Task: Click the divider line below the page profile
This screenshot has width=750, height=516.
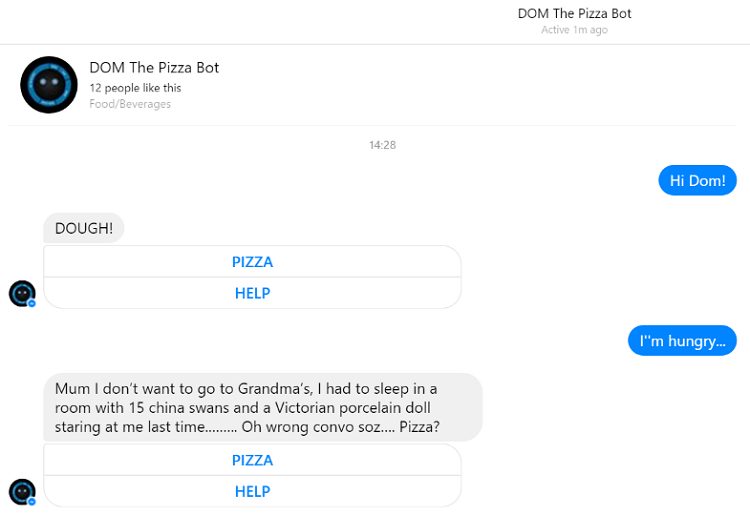Action: [x=378, y=126]
